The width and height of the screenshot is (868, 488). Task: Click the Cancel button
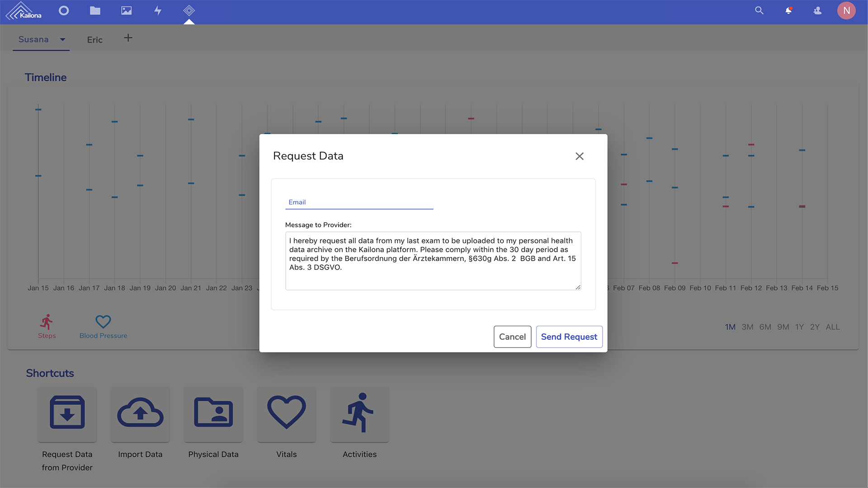coord(512,337)
